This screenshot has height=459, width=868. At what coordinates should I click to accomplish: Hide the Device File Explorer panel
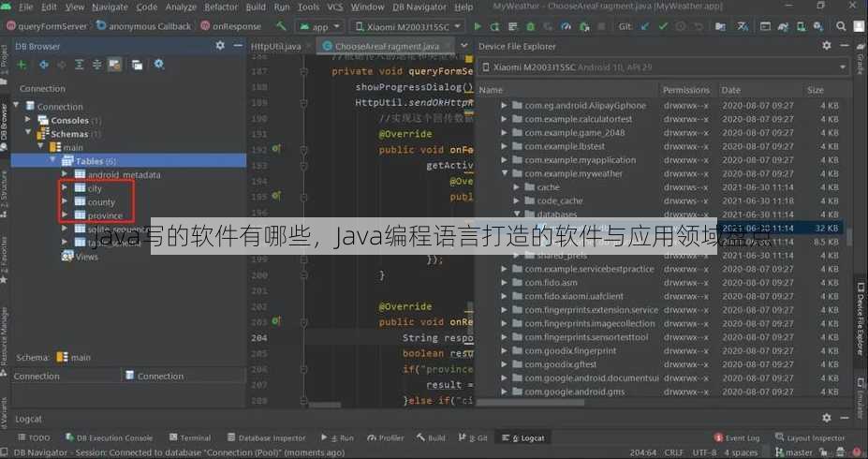pos(845,46)
